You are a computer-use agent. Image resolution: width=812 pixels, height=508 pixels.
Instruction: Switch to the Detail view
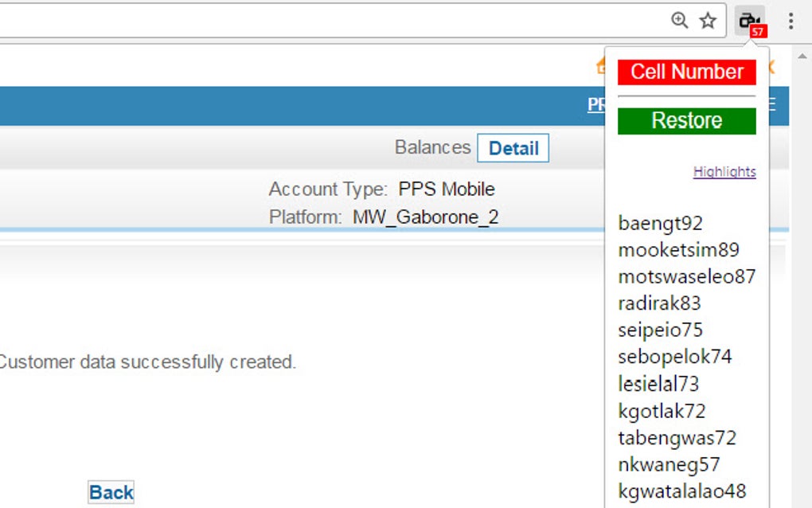point(513,148)
